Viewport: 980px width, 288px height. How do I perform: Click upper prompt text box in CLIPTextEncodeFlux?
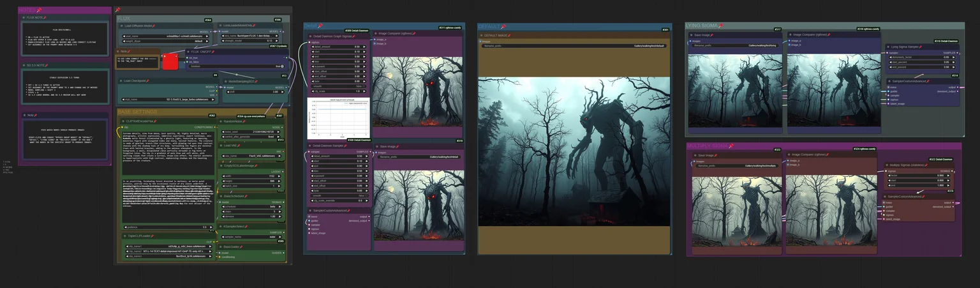[168, 153]
